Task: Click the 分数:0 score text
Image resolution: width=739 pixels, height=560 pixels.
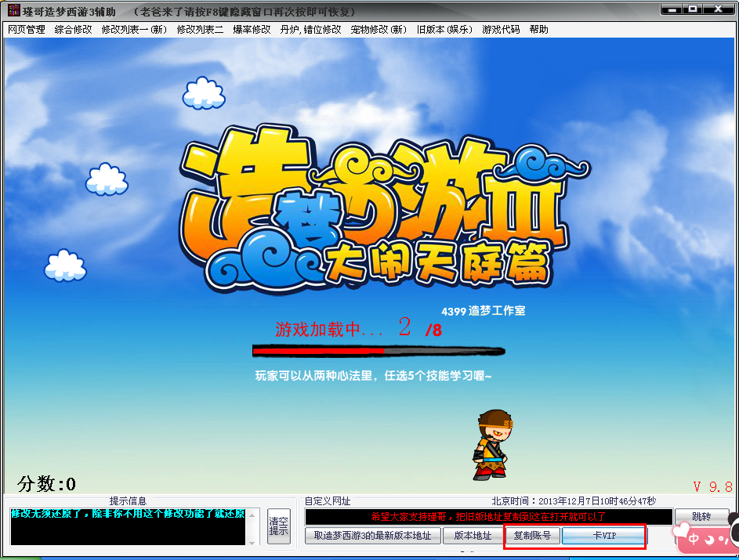Action: [x=46, y=484]
